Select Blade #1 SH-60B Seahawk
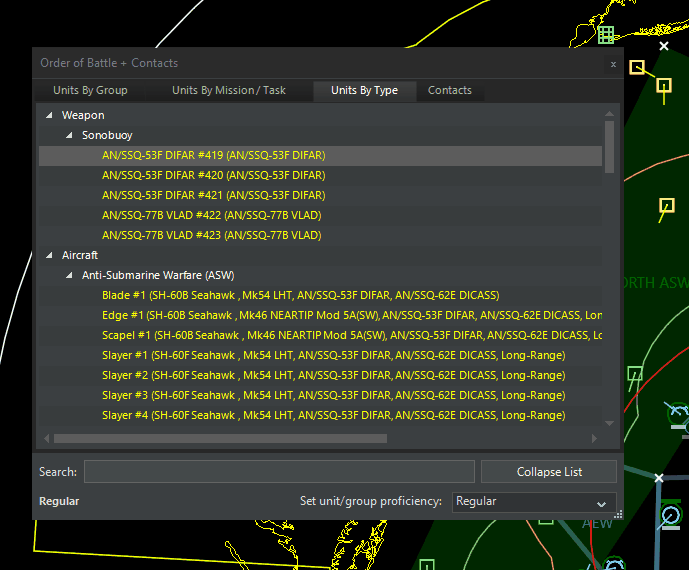 pyautogui.click(x=320, y=295)
